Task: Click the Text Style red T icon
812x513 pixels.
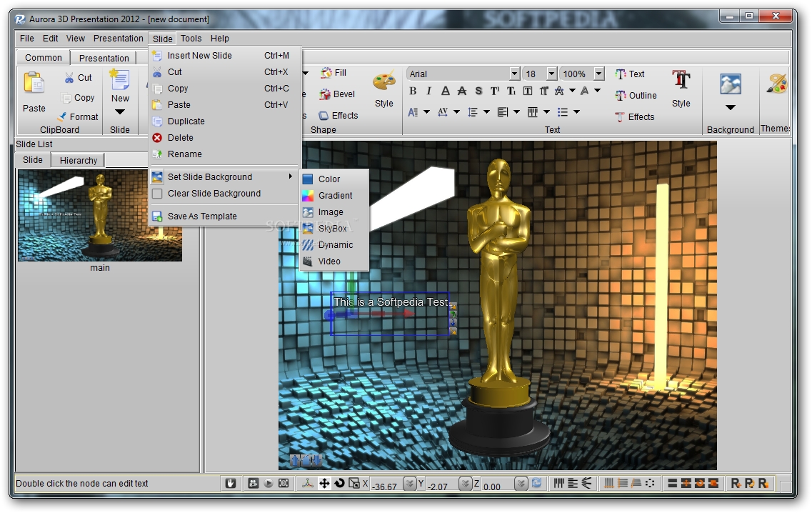Action: pyautogui.click(x=681, y=80)
